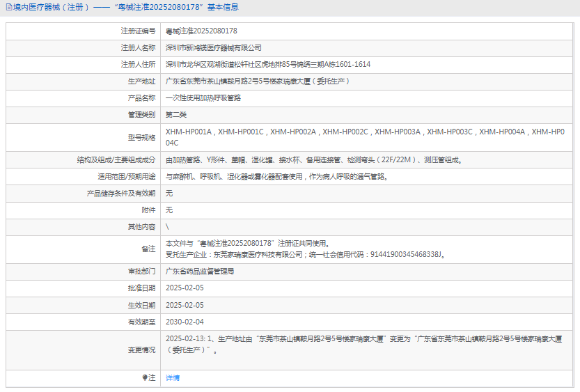Click the 管理类别 label
This screenshot has width=580, height=392.
click(x=141, y=115)
